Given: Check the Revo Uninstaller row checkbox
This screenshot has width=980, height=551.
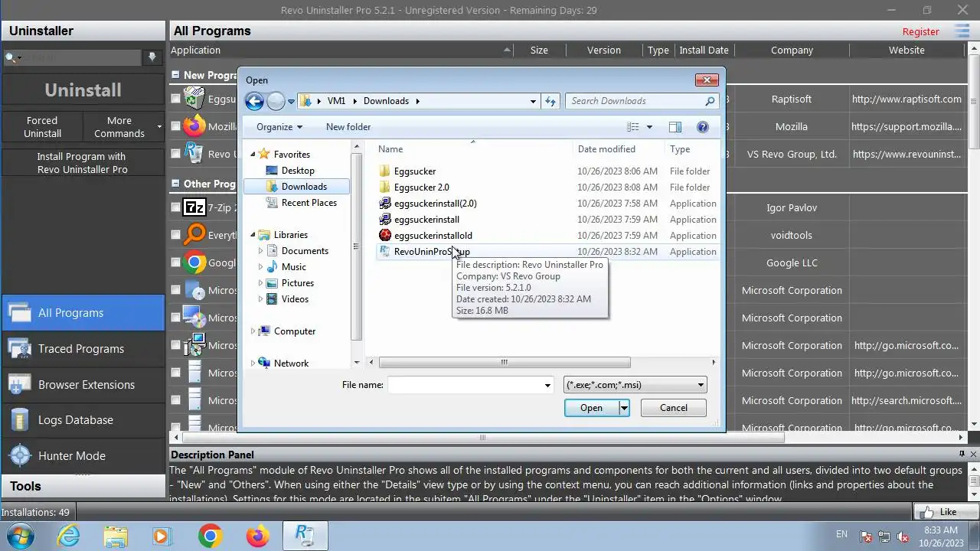Looking at the screenshot, I should (x=176, y=154).
